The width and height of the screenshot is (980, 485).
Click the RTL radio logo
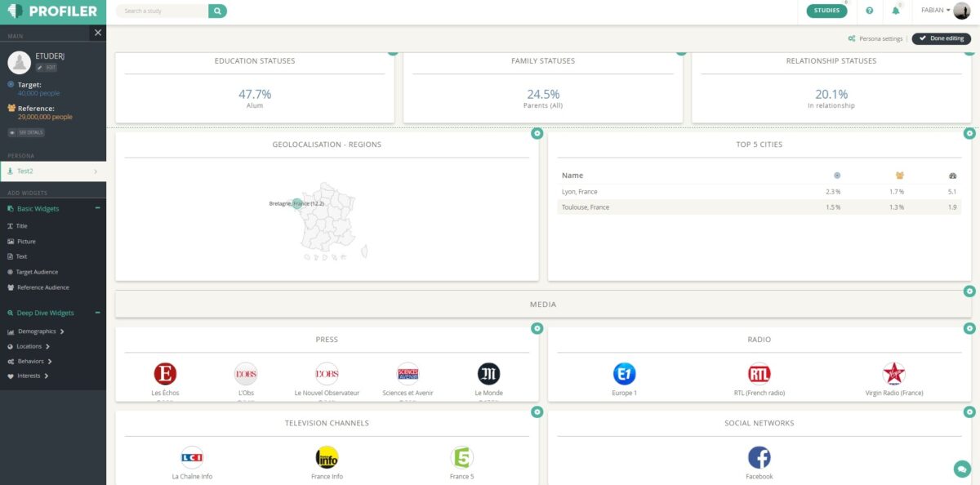[x=759, y=374]
